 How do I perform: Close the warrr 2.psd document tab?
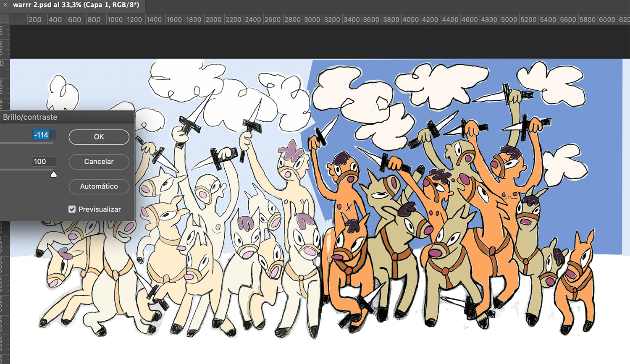pyautogui.click(x=5, y=5)
